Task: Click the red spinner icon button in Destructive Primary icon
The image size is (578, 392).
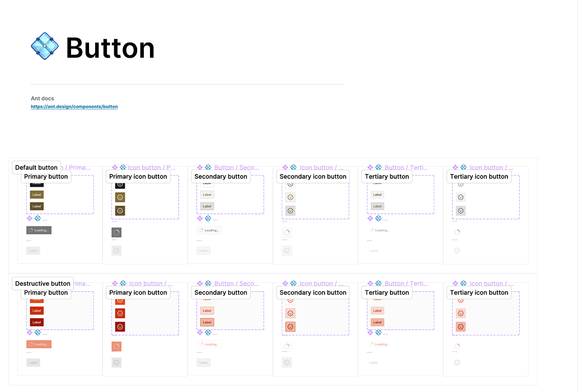Action: [116, 346]
